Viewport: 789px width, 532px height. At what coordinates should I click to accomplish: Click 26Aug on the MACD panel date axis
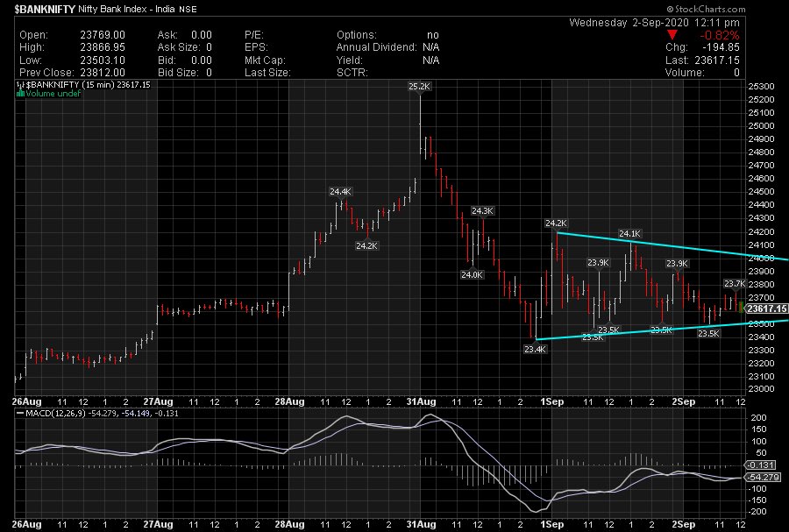[26, 524]
